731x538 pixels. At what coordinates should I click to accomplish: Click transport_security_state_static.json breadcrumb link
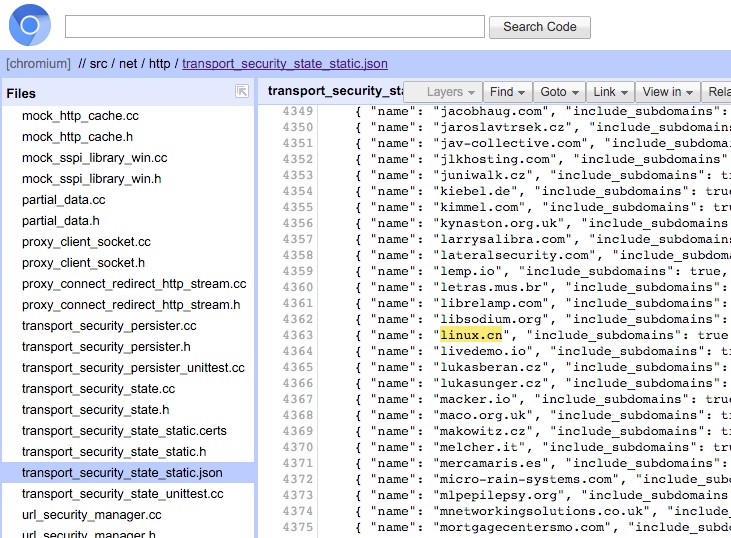coord(285,64)
